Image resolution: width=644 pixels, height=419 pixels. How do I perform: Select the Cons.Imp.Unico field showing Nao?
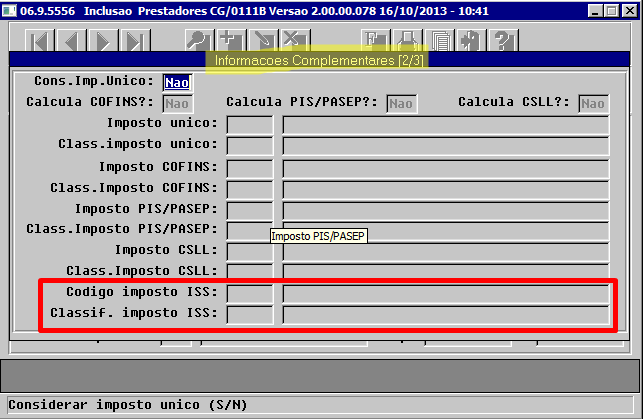(x=177, y=83)
